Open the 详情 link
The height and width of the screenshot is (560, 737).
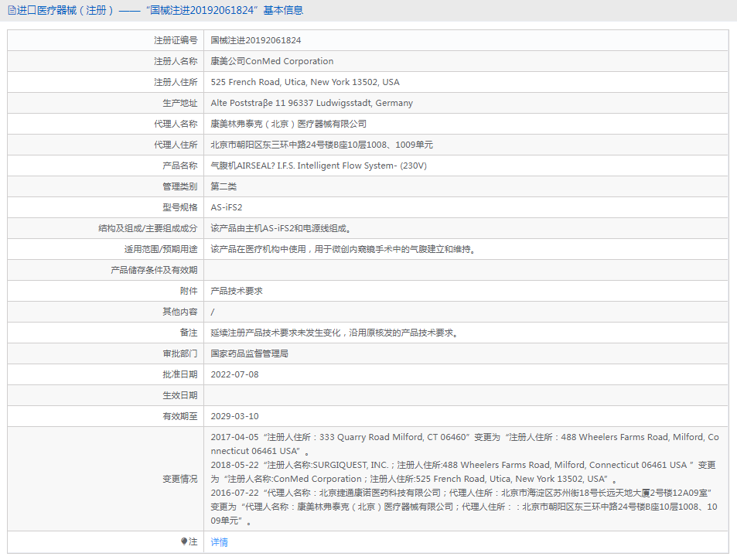219,542
